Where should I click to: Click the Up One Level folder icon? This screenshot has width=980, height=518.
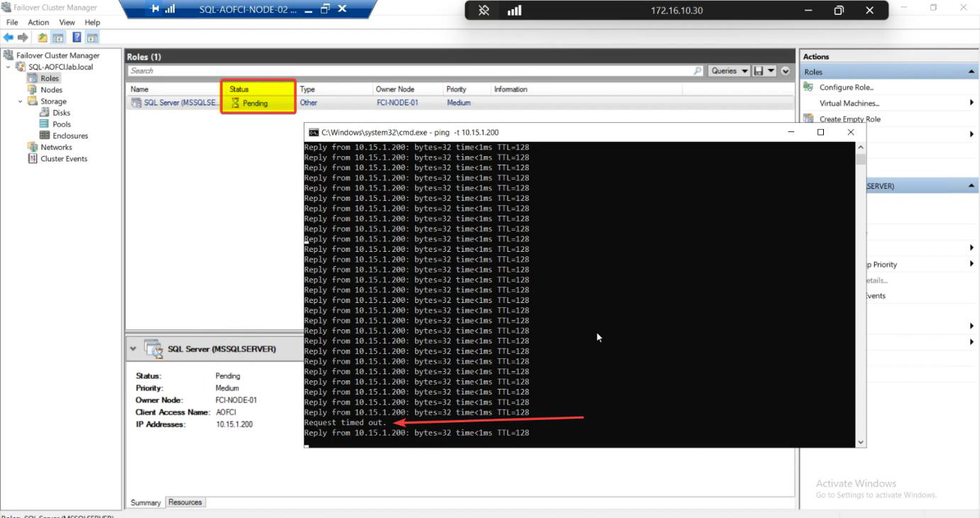pos(43,38)
